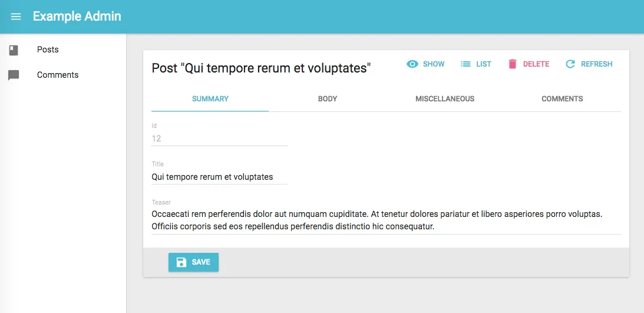Click the circular refresh arrow icon
The image size is (644, 313).
[570, 64]
